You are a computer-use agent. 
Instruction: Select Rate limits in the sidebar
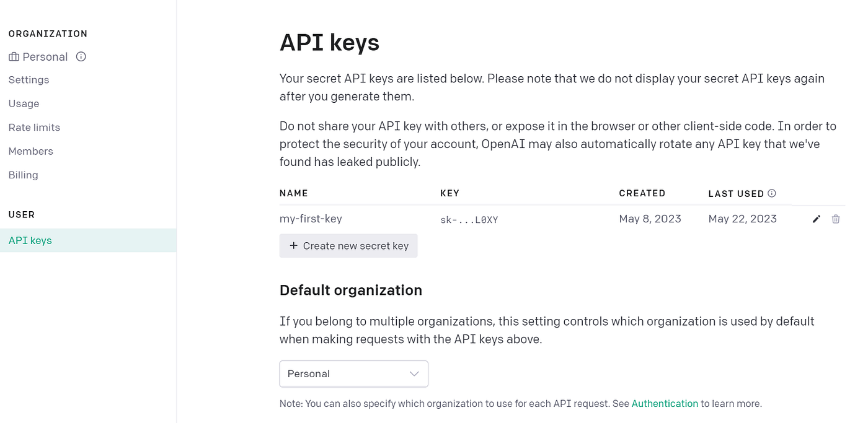[34, 128]
